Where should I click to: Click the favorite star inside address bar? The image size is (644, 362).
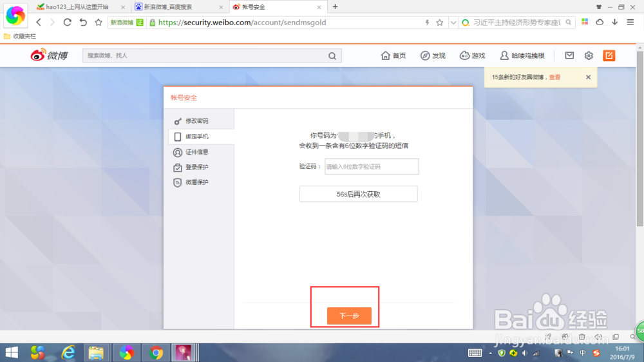(x=440, y=23)
